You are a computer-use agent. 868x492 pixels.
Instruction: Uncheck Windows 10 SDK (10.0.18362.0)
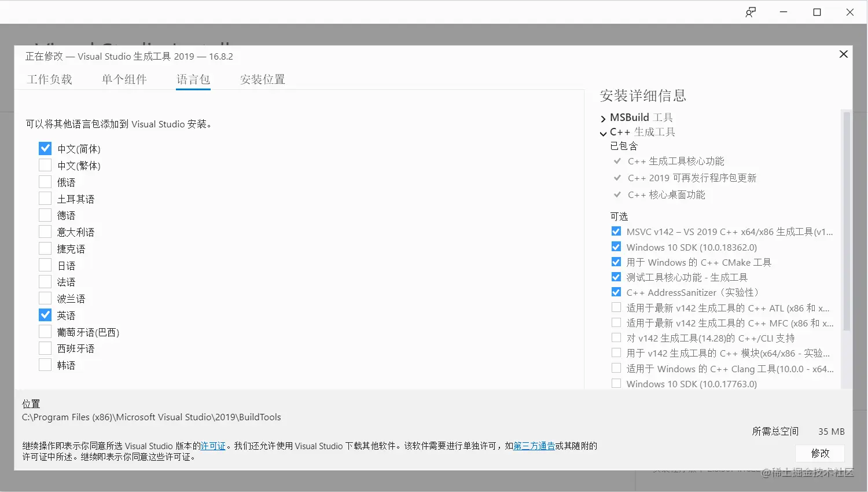616,247
